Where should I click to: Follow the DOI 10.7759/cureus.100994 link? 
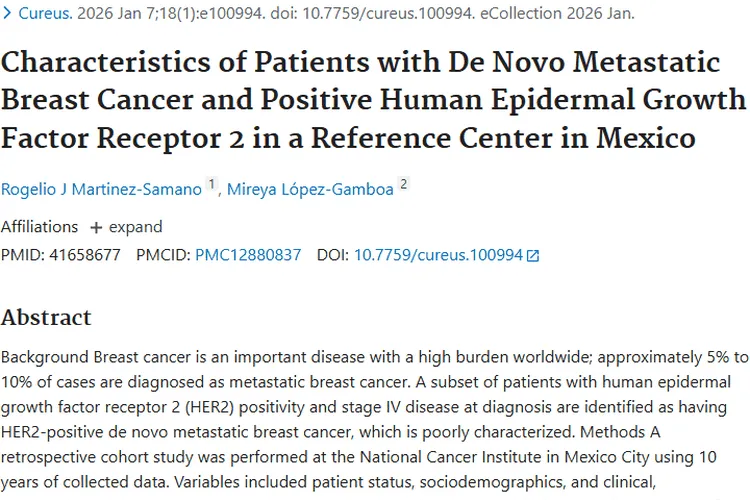[x=438, y=255]
